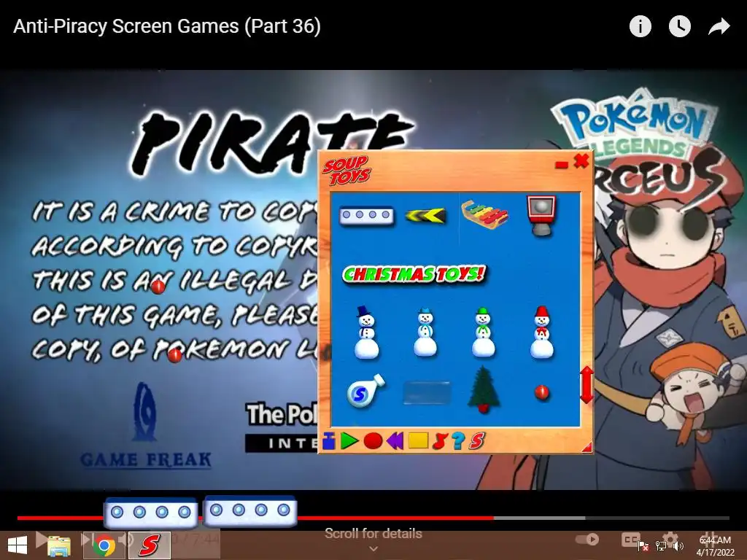This screenshot has height=560, width=747.
Task: Open File Explorer from the taskbar
Action: [x=59, y=545]
